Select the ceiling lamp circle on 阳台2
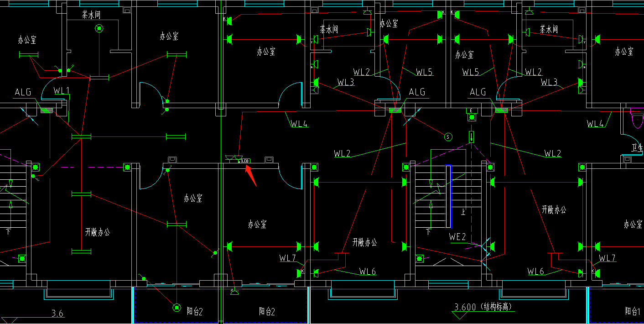The height and width of the screenshot is (324, 644). click(x=177, y=308)
